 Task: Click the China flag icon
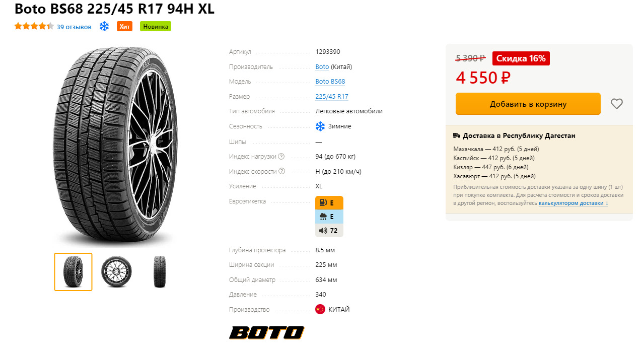[x=320, y=309]
